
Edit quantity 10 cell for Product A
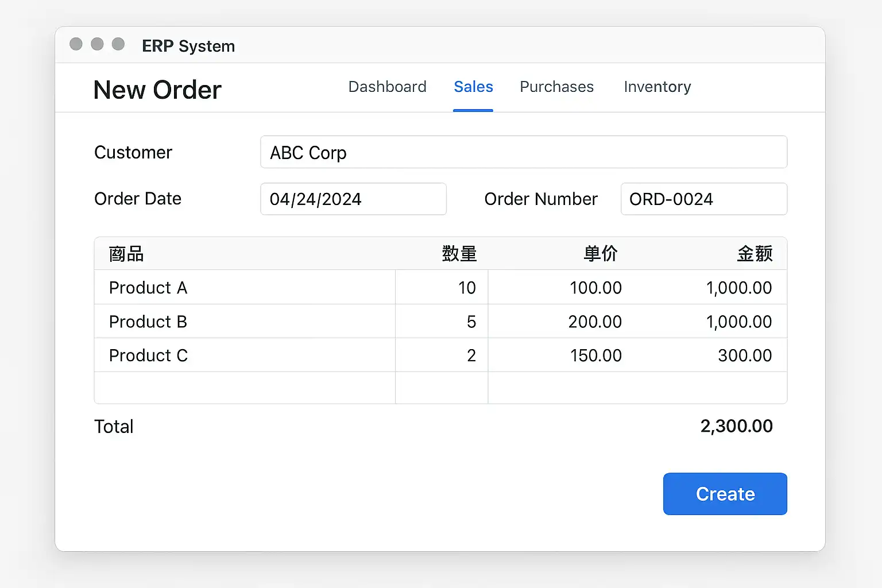pos(442,288)
